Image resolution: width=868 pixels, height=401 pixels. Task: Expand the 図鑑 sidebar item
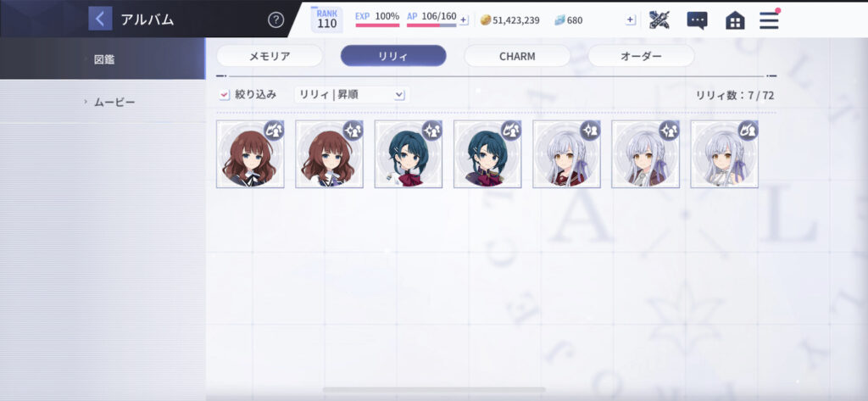click(103, 58)
